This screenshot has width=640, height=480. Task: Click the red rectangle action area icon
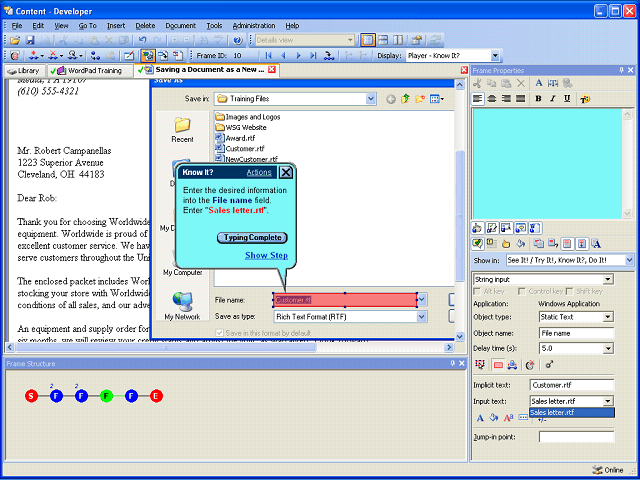pyautogui.click(x=498, y=365)
